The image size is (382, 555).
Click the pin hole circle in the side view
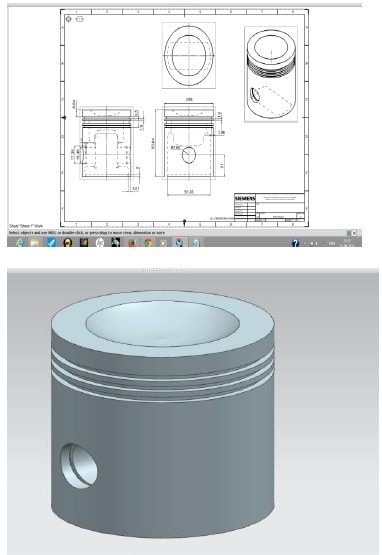(x=189, y=155)
